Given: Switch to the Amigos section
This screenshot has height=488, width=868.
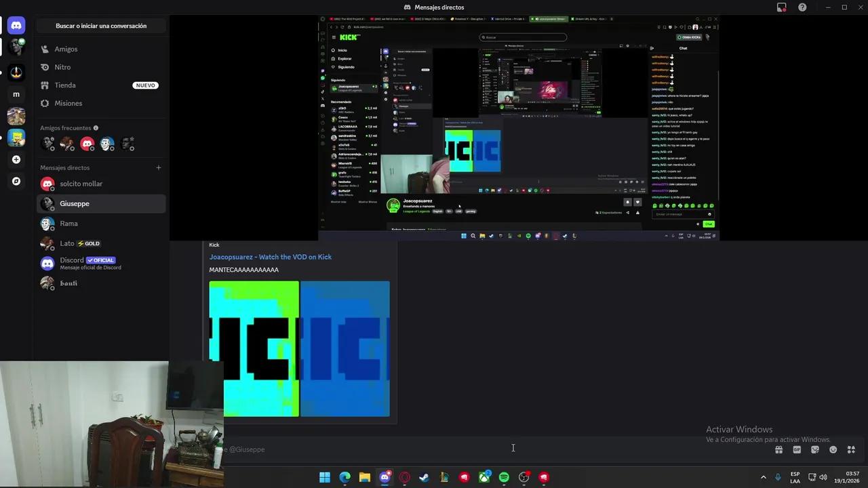Looking at the screenshot, I should [66, 49].
